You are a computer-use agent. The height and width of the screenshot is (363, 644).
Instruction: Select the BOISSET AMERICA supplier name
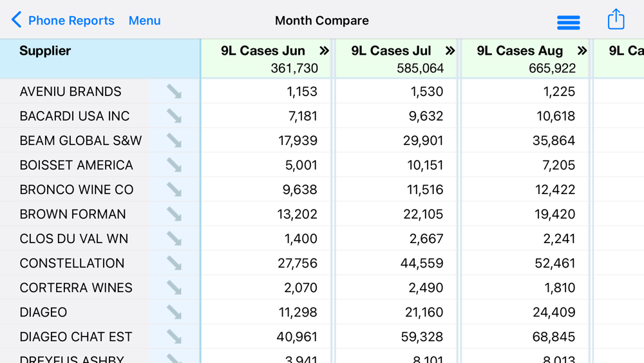coord(76,165)
